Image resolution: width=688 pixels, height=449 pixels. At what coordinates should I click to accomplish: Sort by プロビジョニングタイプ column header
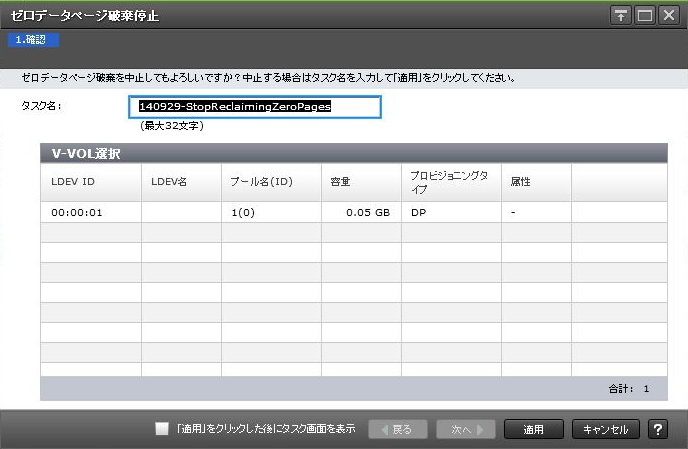coord(451,182)
